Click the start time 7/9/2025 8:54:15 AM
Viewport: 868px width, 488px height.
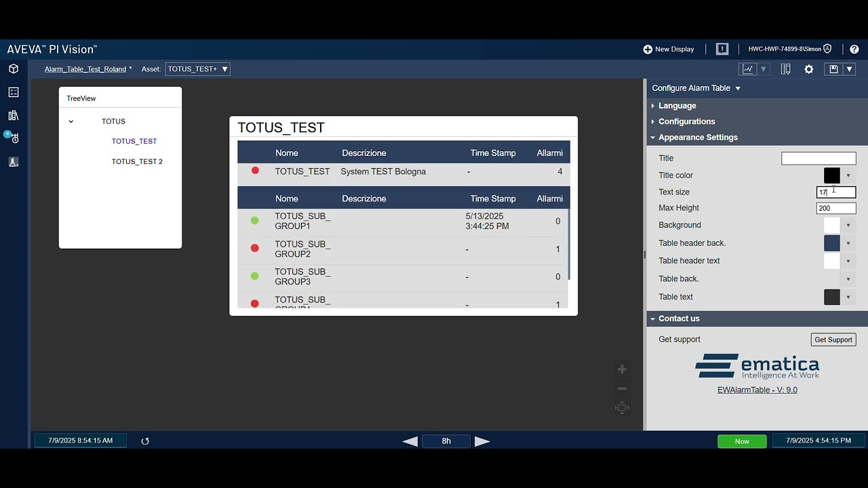[81, 441]
